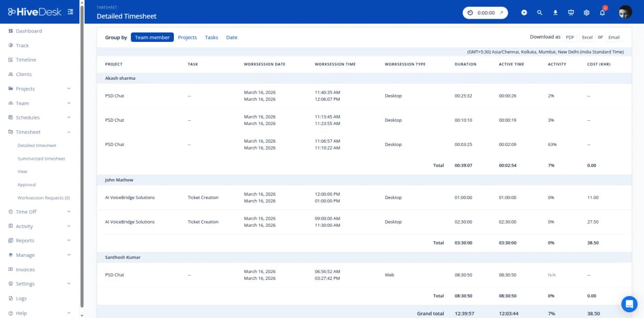Group the timesheet by Date
Image resolution: width=644 pixels, height=318 pixels.
pos(231,37)
